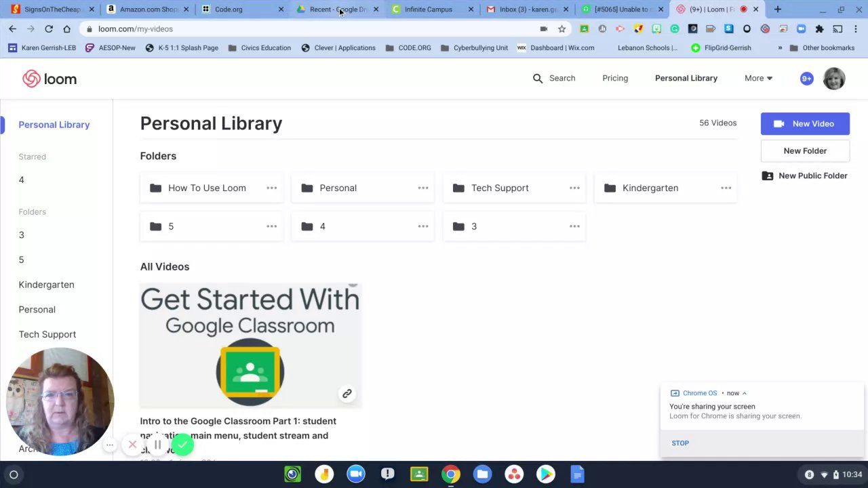
Task: Open the Personal folder card
Action: coord(363,188)
